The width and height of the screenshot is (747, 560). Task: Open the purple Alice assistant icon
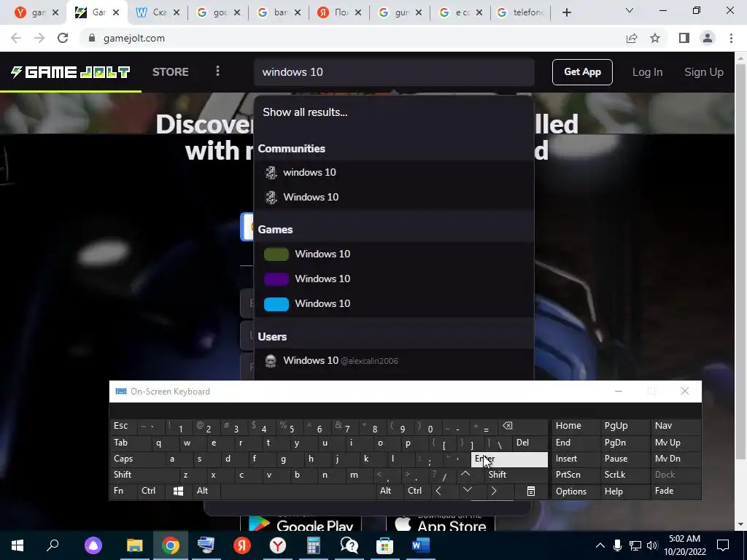pos(93,545)
